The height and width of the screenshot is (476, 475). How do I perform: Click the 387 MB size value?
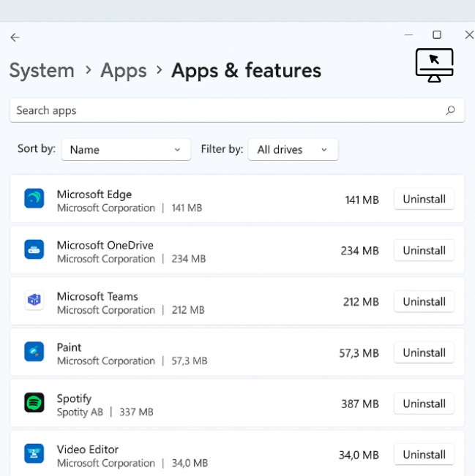[x=360, y=404]
